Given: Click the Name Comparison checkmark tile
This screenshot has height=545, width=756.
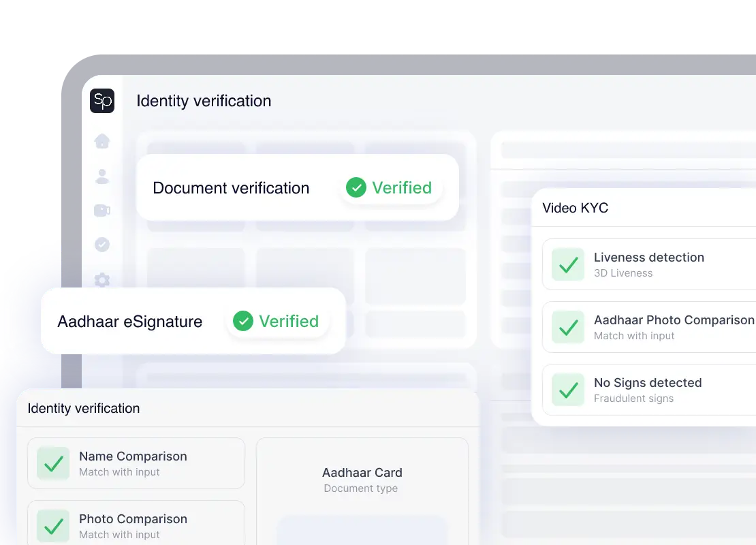Looking at the screenshot, I should point(54,463).
